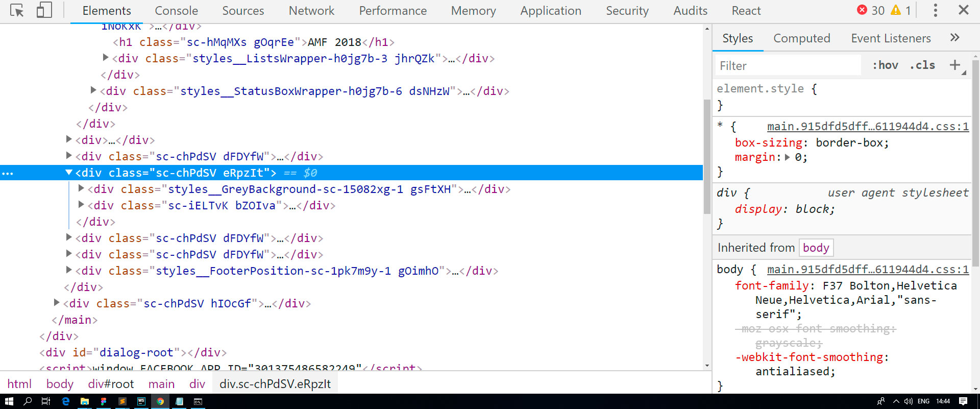Viewport: 980px width, 409px height.
Task: Expand the ListsWrapper jhrQZk div node
Action: pos(106,58)
